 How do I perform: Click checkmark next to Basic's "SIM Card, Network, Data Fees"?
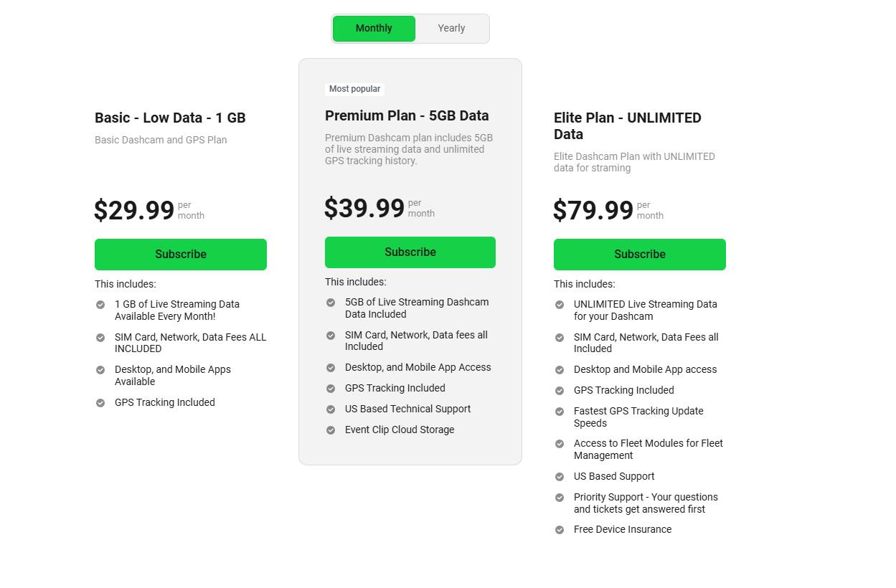100,337
